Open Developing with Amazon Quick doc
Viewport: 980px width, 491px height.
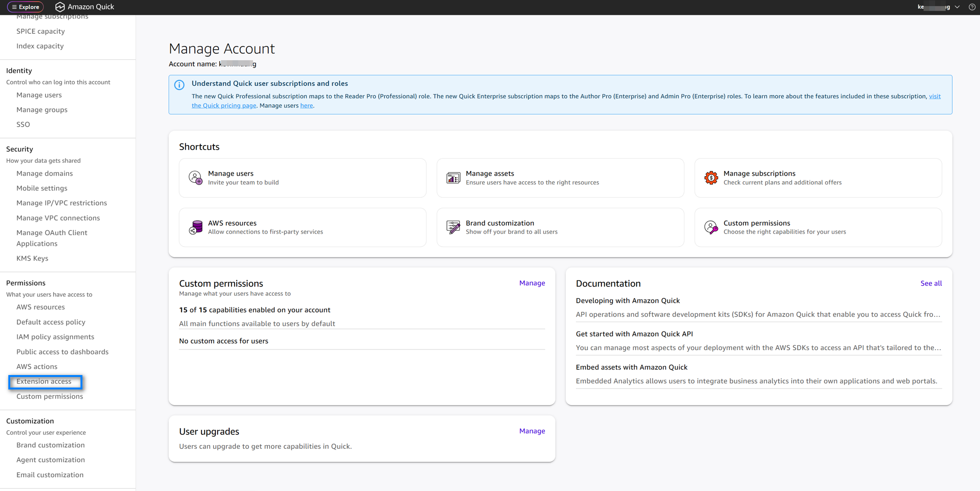(628, 300)
